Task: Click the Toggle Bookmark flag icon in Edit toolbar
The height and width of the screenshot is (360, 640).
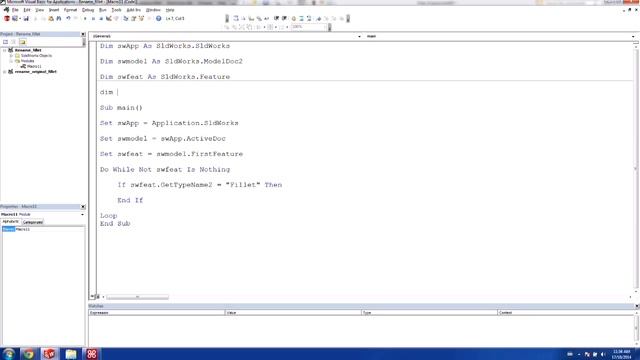Action: pyautogui.click(x=318, y=18)
